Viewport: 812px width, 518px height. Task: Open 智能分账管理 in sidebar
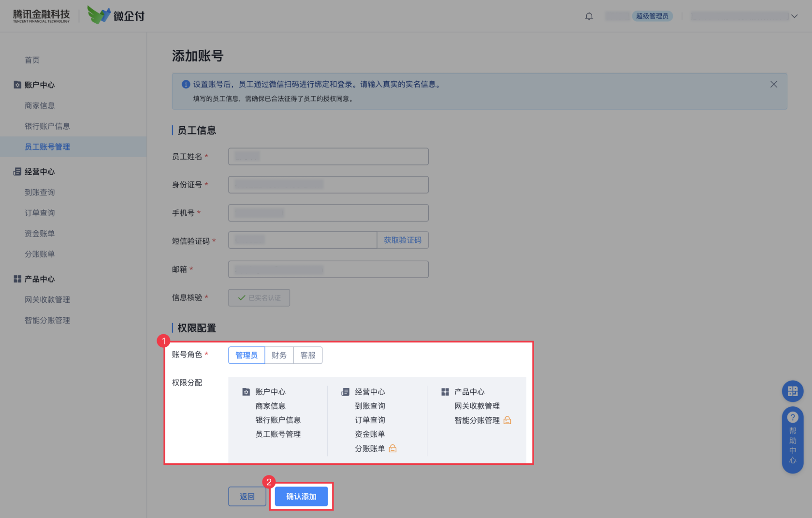coord(47,320)
